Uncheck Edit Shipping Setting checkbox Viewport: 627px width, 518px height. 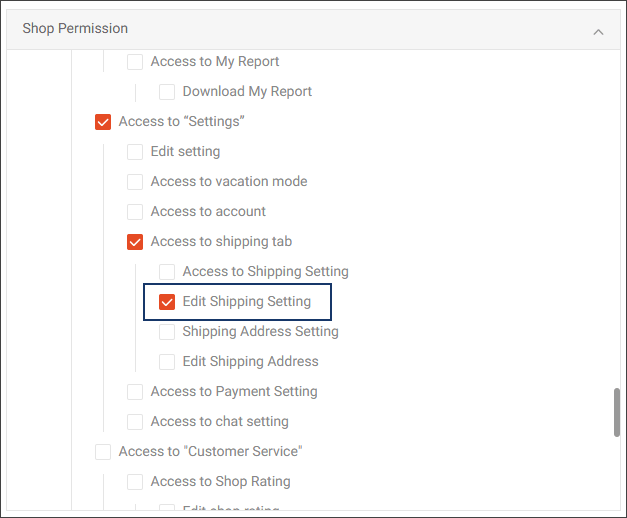pos(167,302)
